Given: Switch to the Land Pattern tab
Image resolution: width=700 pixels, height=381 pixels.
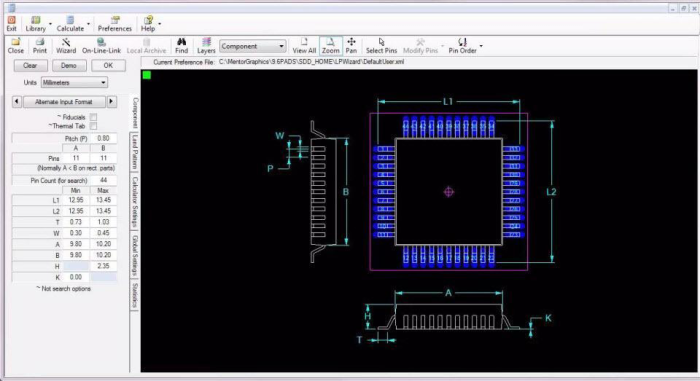Looking at the screenshot, I should pos(134,152).
